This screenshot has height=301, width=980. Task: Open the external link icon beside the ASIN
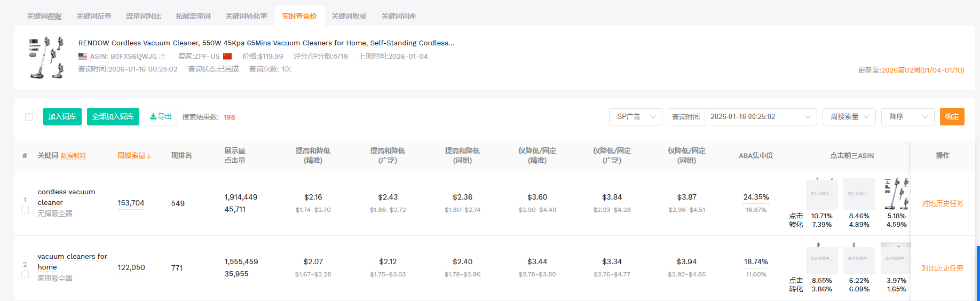pos(162,57)
